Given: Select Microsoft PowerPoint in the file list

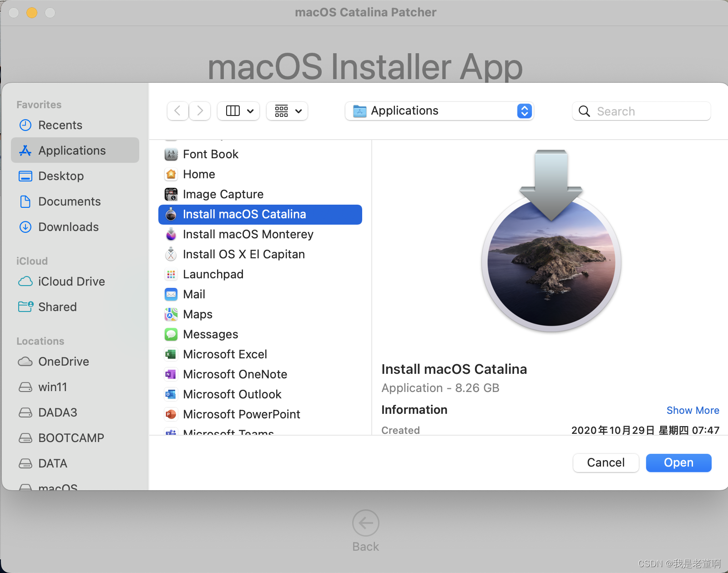Looking at the screenshot, I should 260,414.
